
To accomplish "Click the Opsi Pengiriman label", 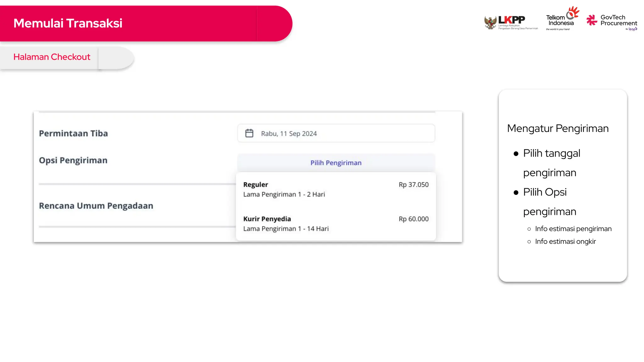I will point(73,160).
